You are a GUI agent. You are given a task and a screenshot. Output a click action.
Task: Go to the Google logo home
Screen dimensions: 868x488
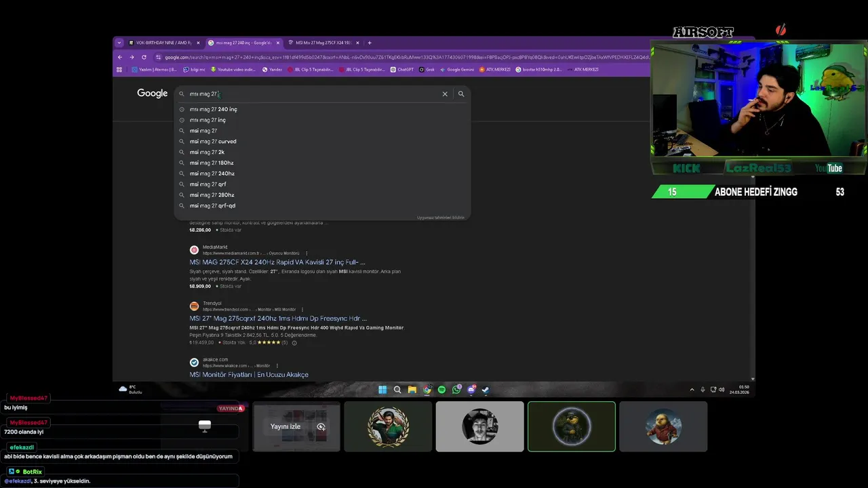(152, 94)
